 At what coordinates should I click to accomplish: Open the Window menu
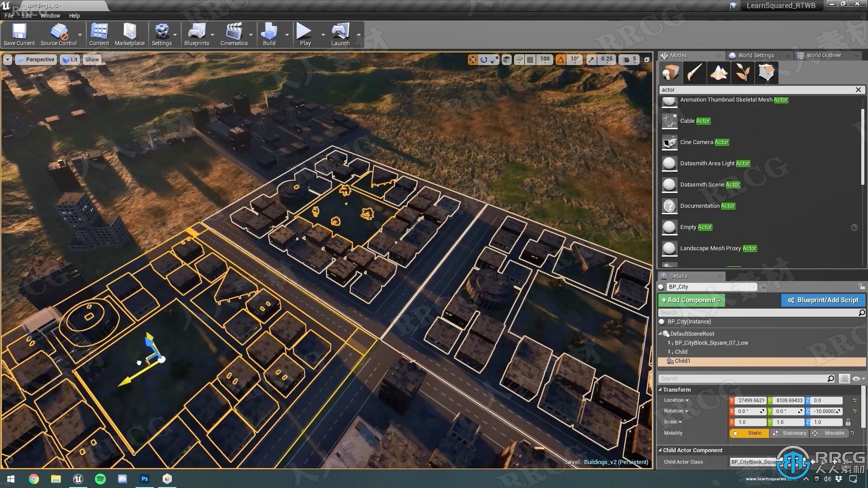[49, 15]
